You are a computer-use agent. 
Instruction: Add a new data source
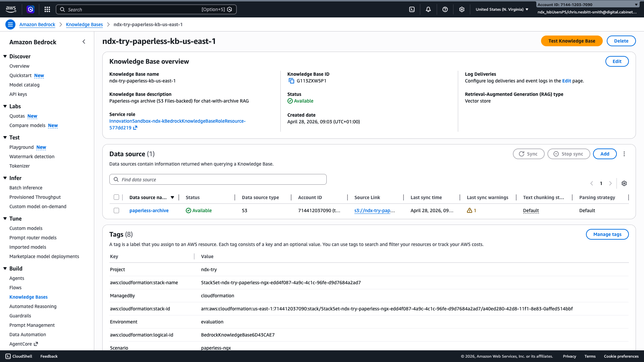[x=604, y=154]
